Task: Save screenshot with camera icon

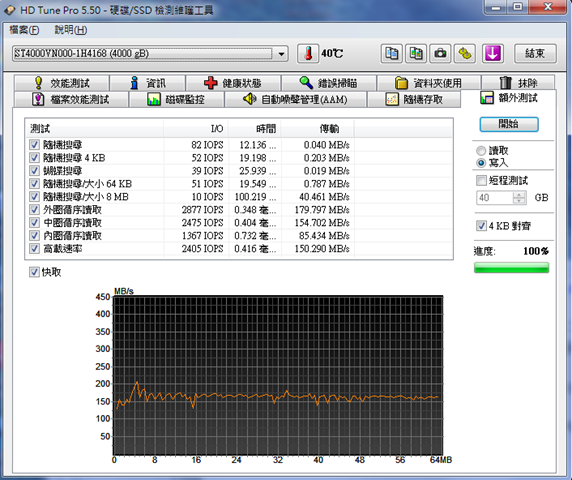Action: pos(440,54)
